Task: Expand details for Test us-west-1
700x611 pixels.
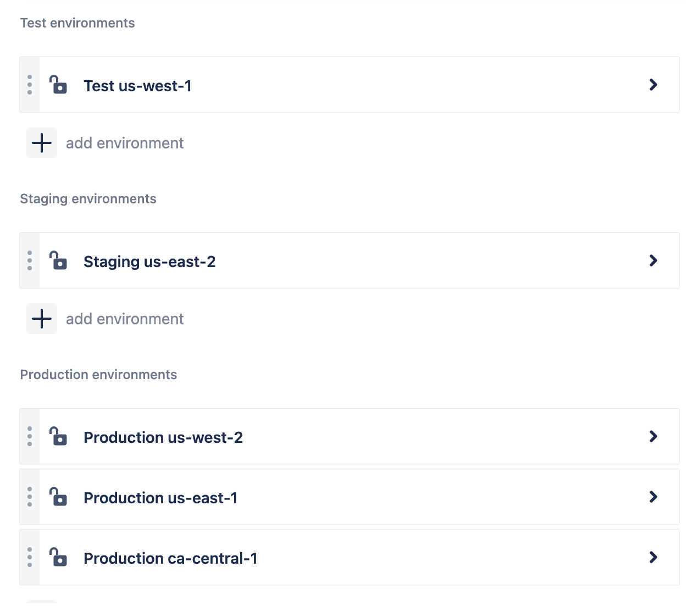Action: [x=653, y=85]
